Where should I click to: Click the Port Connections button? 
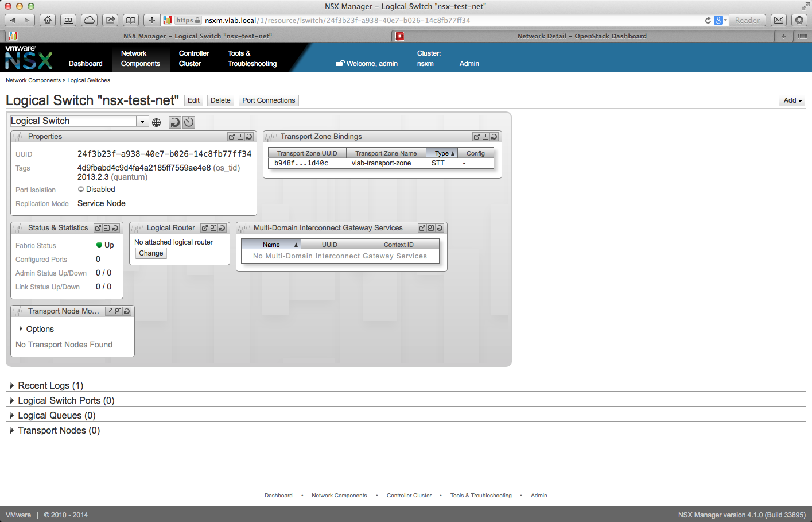(x=268, y=100)
